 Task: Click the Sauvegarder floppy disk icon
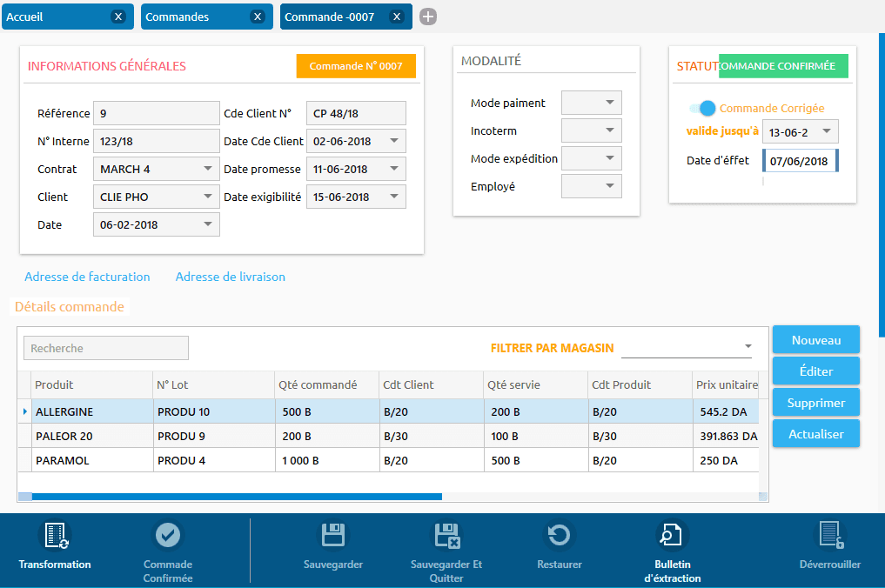333,535
